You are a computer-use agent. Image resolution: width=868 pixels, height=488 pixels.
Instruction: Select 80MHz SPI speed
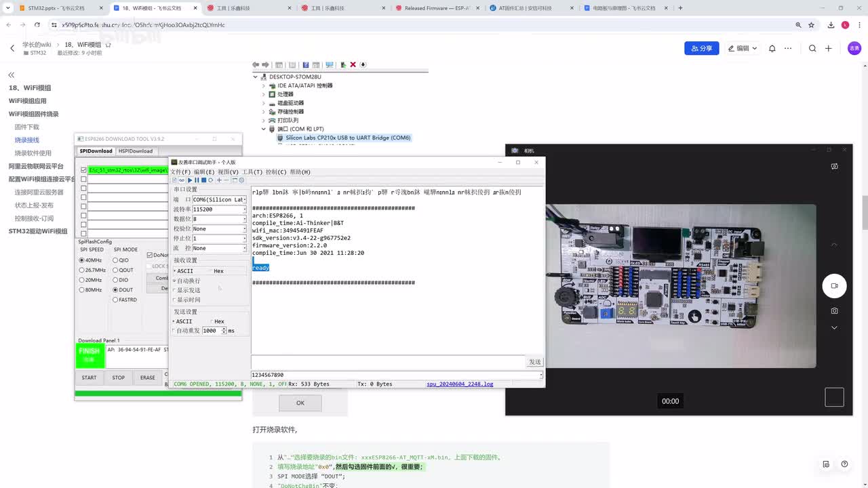(x=82, y=289)
